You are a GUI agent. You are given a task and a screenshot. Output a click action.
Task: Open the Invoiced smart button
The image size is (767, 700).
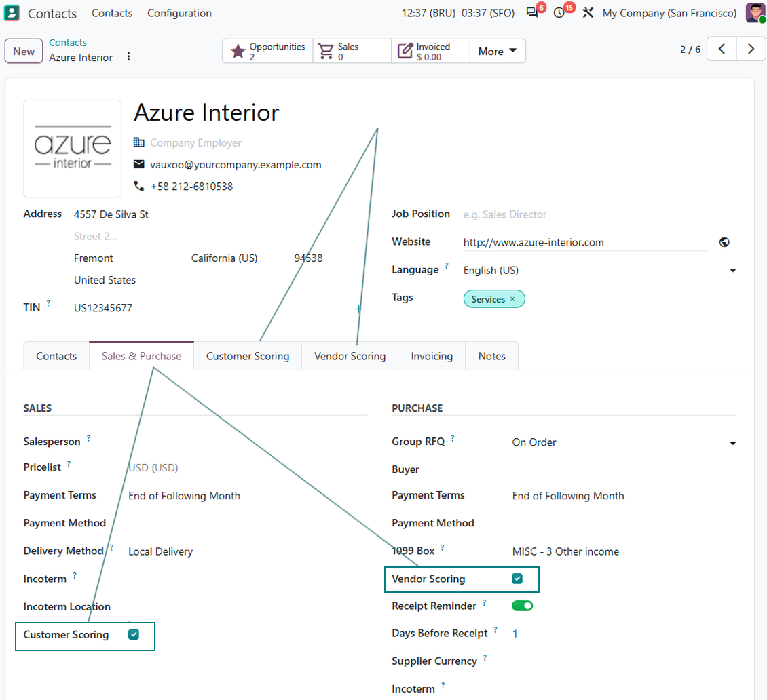430,51
